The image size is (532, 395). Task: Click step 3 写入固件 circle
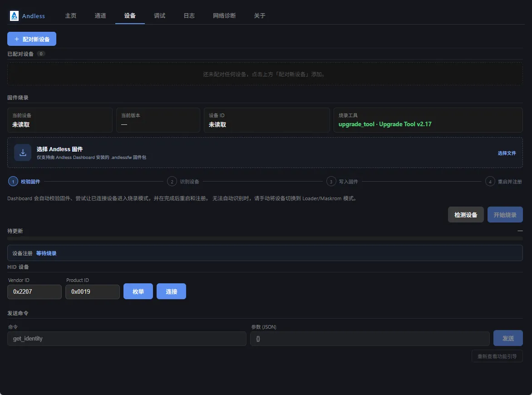point(331,182)
